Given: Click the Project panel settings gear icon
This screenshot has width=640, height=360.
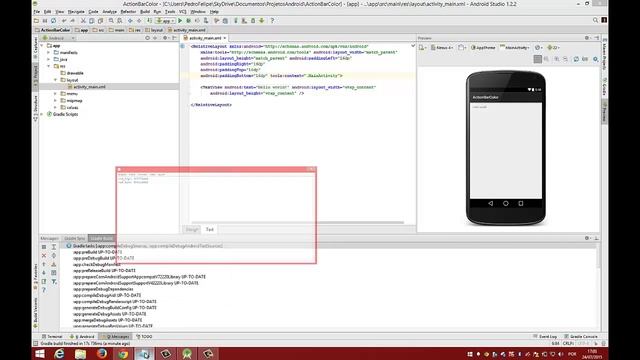Looking at the screenshot, I should (165, 38).
